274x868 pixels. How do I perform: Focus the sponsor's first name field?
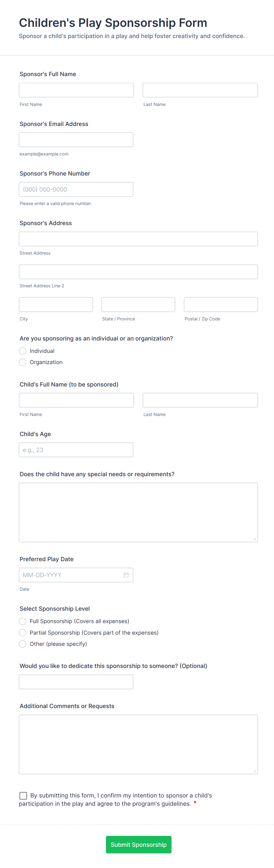[x=76, y=90]
